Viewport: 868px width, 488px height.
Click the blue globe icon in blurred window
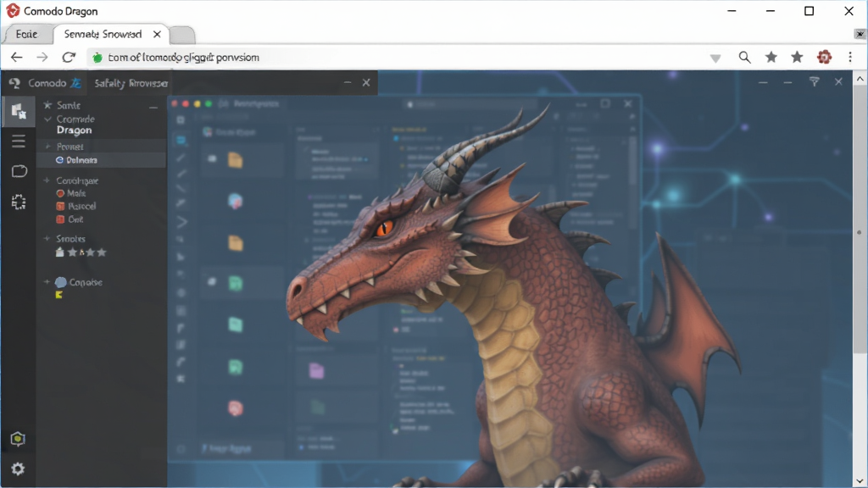pos(236,201)
